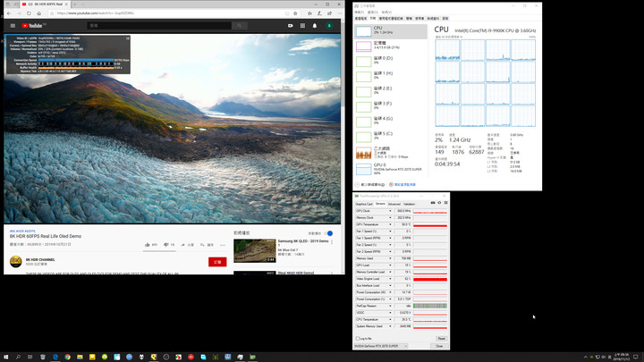This screenshot has height=362, width=644.
Task: Toggle the YouTube autoplay switch
Action: pos(329,233)
